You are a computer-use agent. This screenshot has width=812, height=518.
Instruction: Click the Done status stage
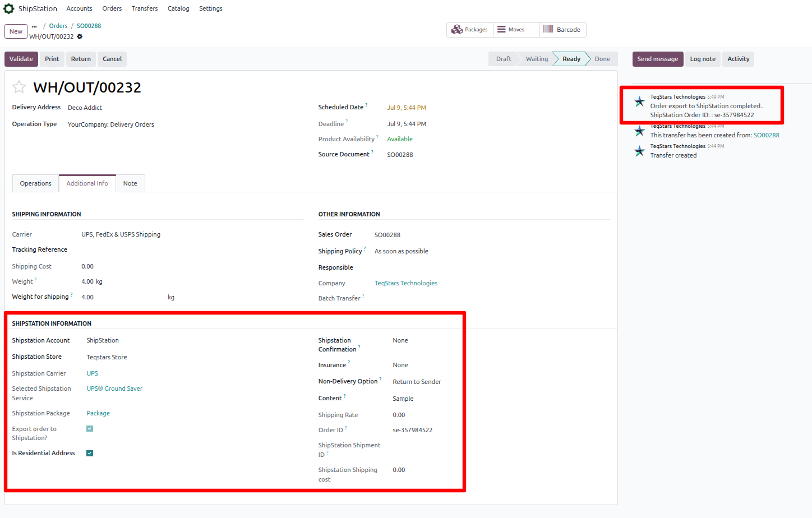click(602, 59)
